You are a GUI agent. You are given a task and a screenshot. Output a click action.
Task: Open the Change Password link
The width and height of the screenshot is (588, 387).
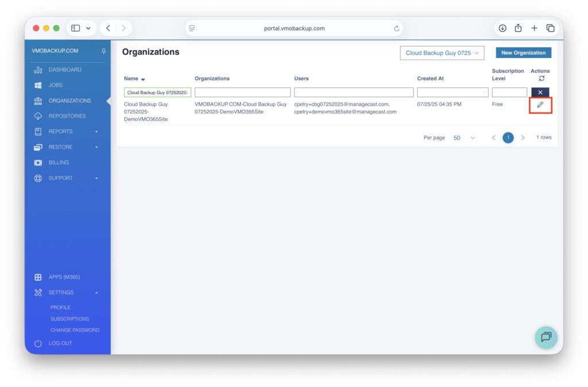[75, 330]
